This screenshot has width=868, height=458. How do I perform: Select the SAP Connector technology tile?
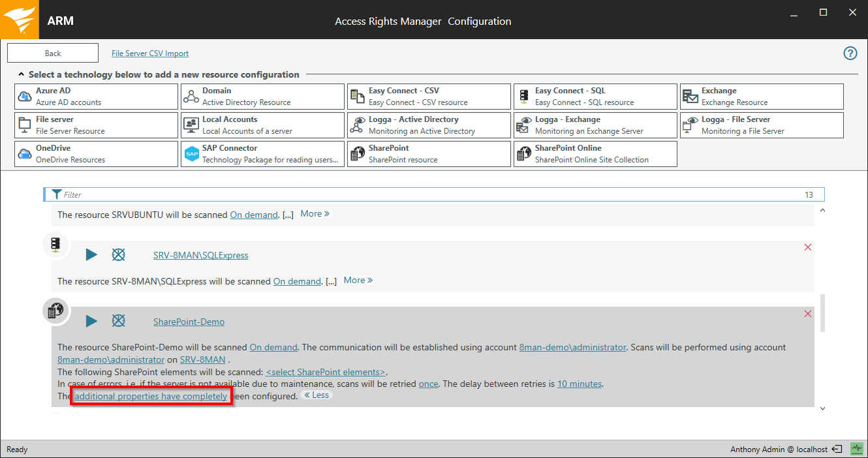tap(262, 154)
